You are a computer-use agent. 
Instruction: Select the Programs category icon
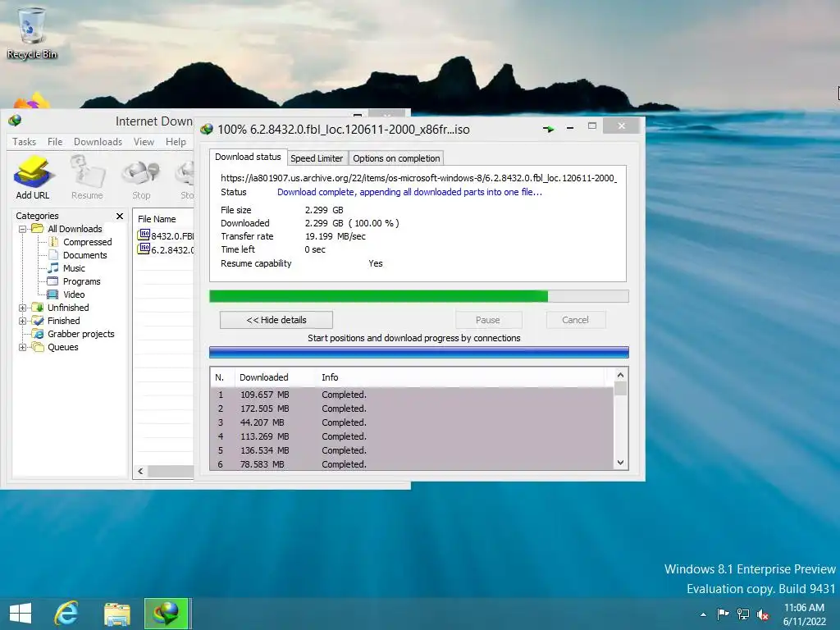[52, 281]
